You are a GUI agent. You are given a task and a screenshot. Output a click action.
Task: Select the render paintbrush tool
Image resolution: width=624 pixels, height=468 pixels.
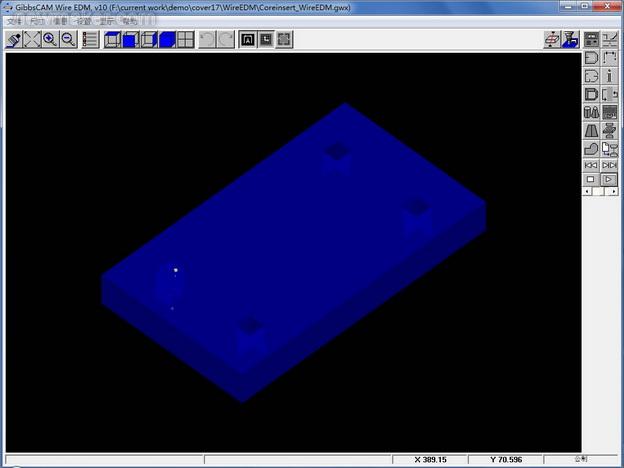tap(14, 39)
